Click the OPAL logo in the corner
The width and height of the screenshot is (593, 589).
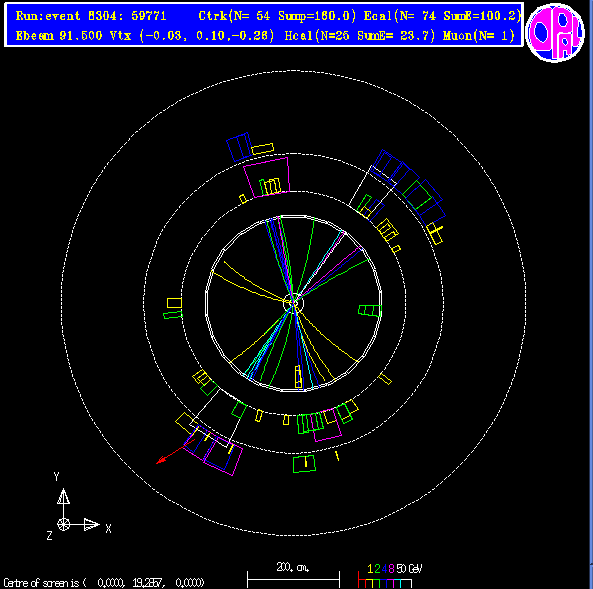point(555,32)
